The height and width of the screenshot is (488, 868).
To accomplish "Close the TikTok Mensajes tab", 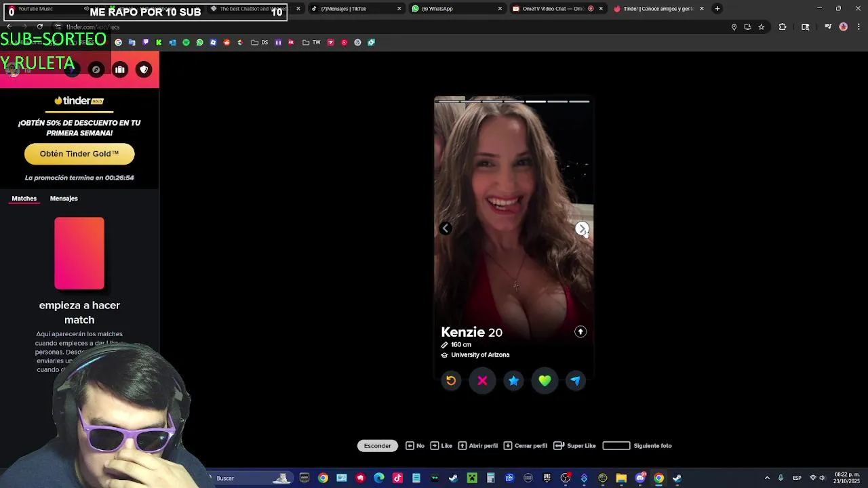I will (x=399, y=9).
